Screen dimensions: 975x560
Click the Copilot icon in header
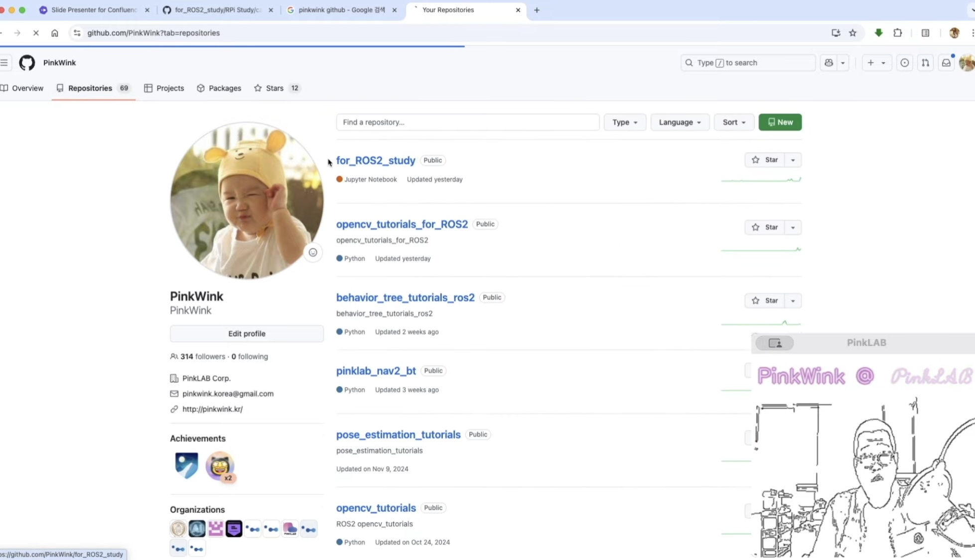(829, 63)
